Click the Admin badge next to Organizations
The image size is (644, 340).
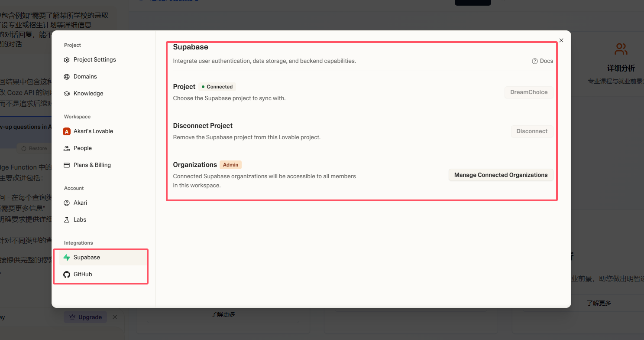pos(231,165)
